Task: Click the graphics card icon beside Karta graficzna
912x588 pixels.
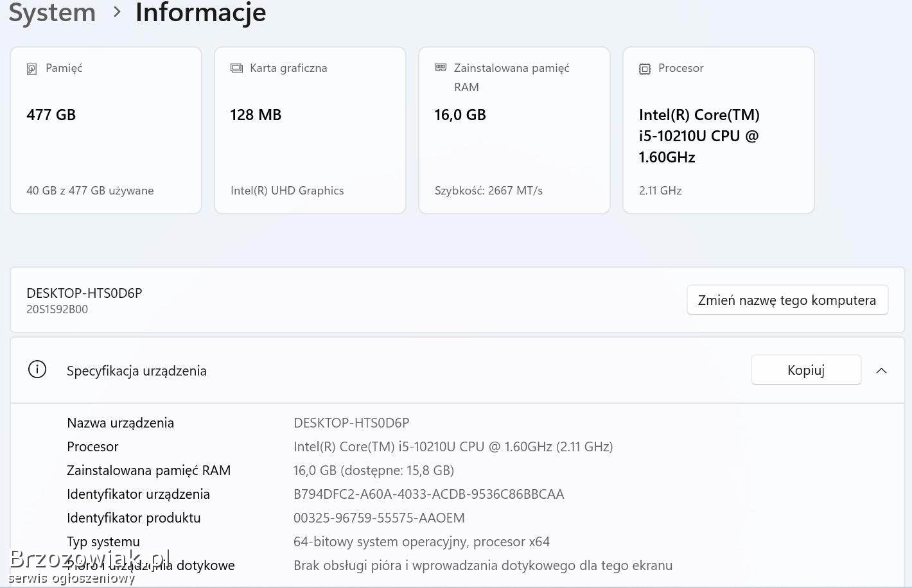Action: (236, 68)
